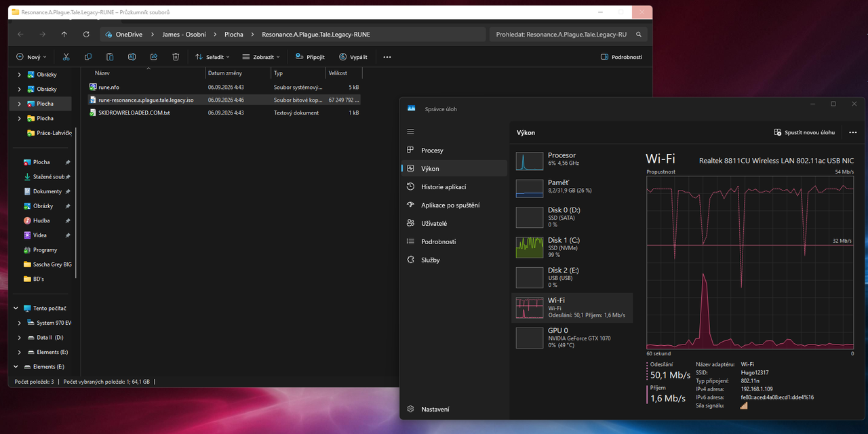Click Plocha breadcrumb in address bar
Image resolution: width=868 pixels, height=434 pixels.
click(234, 34)
